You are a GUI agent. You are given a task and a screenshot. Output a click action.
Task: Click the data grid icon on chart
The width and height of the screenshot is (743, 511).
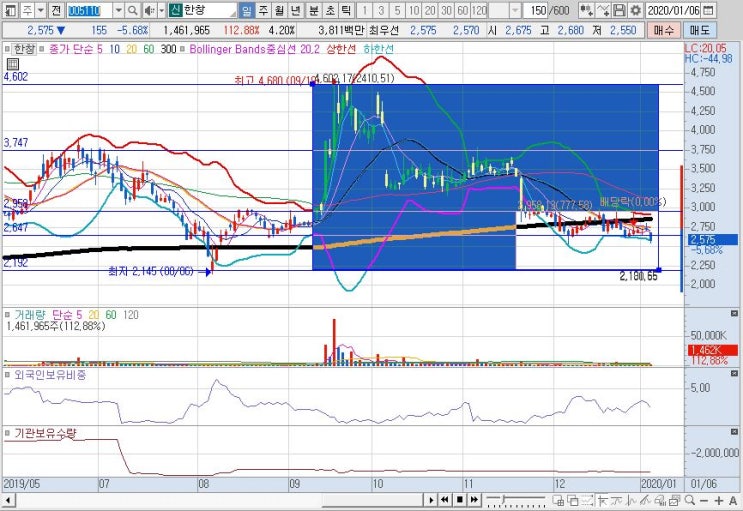point(13,64)
